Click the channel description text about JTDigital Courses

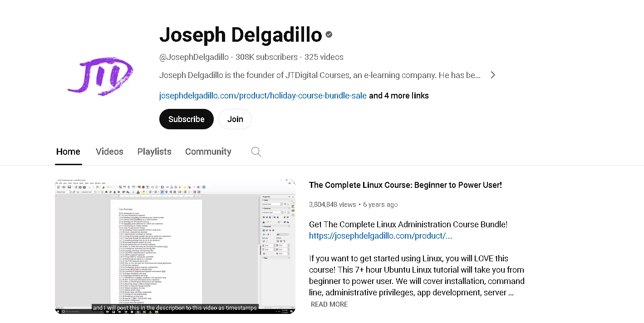point(320,75)
